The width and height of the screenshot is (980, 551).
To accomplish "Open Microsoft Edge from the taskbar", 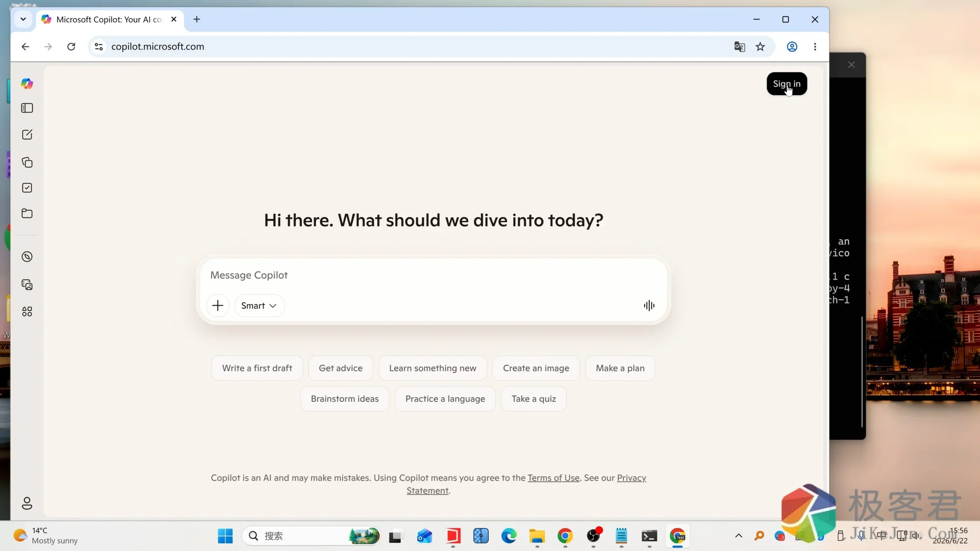I will (509, 536).
